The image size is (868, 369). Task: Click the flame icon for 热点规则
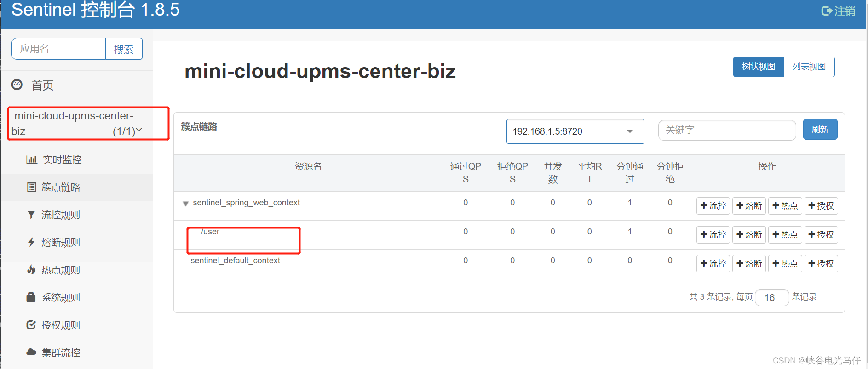coord(31,270)
